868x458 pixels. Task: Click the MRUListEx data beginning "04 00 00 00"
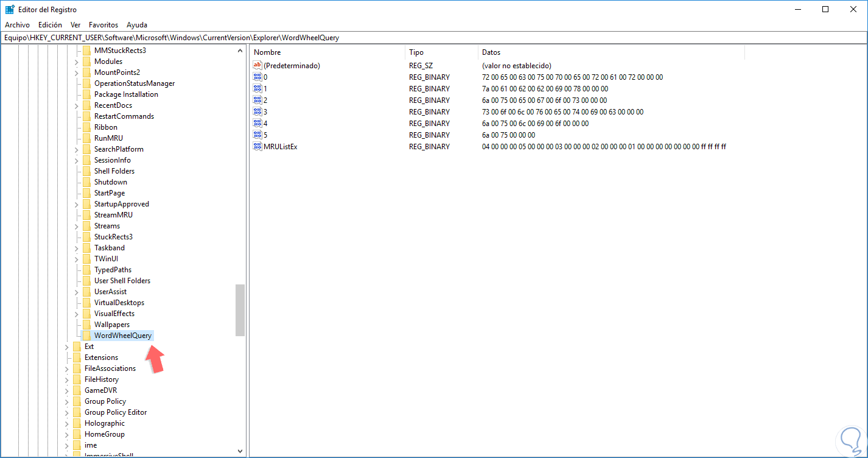(x=604, y=146)
